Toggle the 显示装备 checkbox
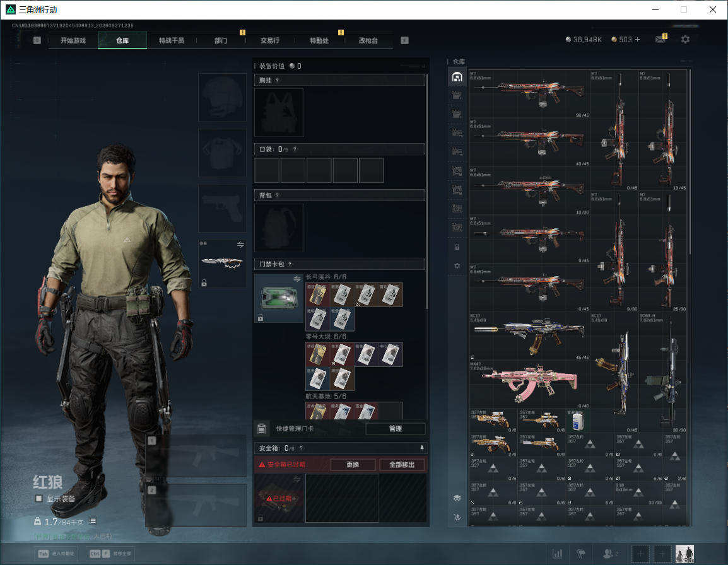Image resolution: width=728 pixels, height=565 pixels. (39, 499)
